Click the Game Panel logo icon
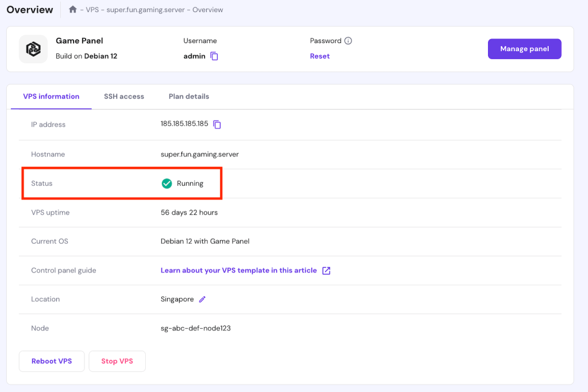The width and height of the screenshot is (588, 392). (x=33, y=49)
